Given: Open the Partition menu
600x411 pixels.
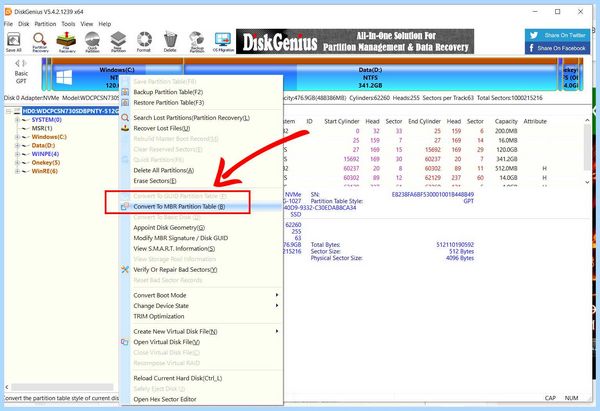Looking at the screenshot, I should click(x=45, y=24).
